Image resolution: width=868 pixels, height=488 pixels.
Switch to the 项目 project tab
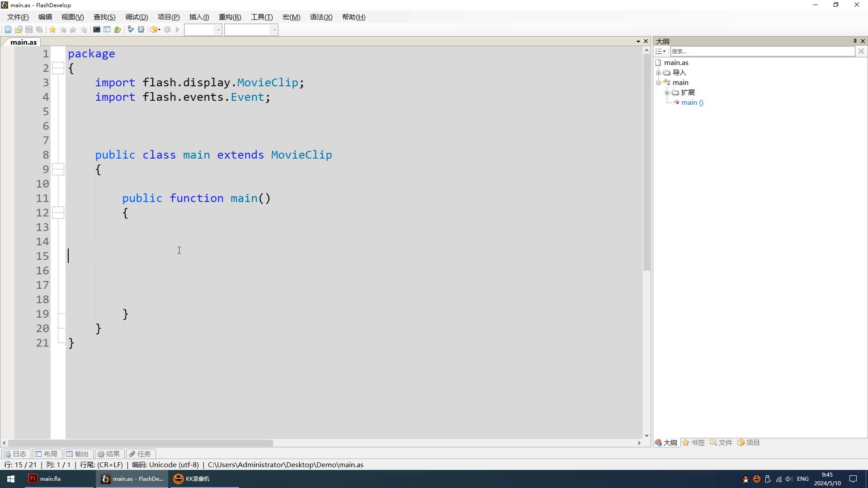click(x=749, y=443)
